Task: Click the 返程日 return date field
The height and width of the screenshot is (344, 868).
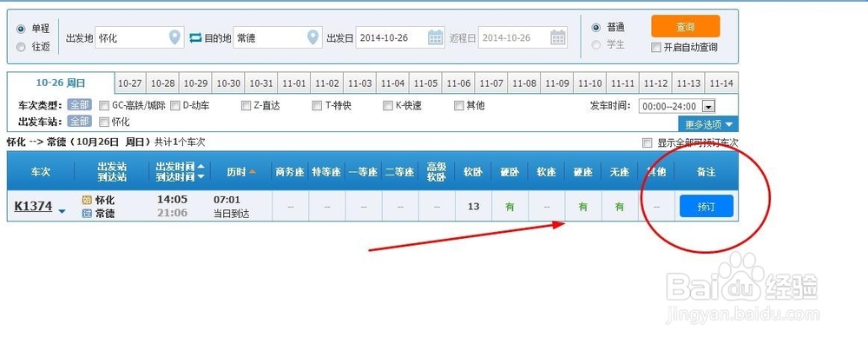Action: click(x=523, y=37)
